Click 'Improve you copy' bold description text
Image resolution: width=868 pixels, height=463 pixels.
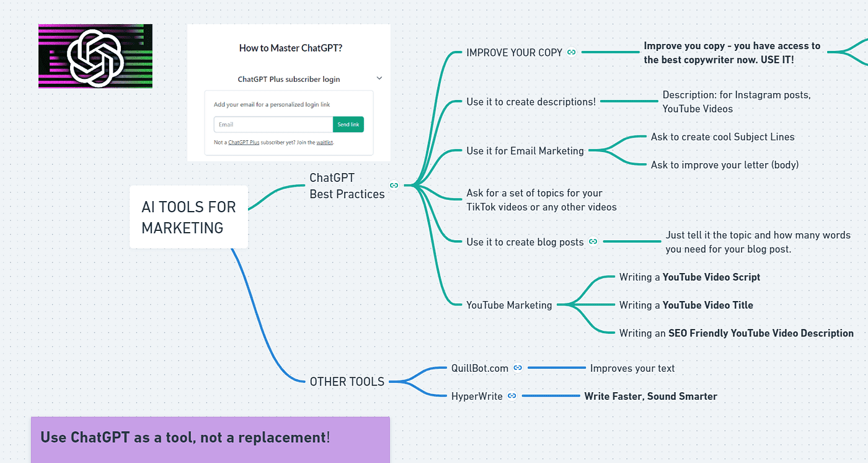pyautogui.click(x=732, y=53)
